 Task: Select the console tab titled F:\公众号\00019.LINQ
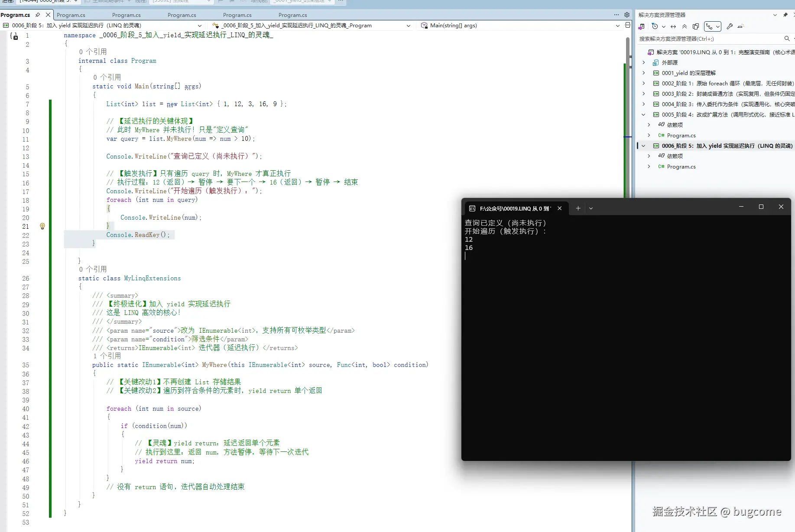pyautogui.click(x=515, y=208)
